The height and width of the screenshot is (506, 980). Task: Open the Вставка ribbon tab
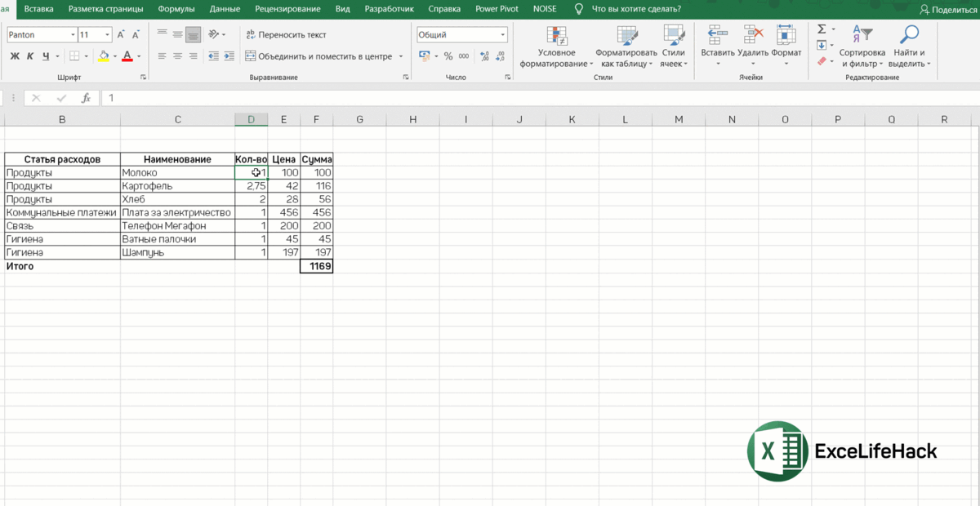[39, 9]
